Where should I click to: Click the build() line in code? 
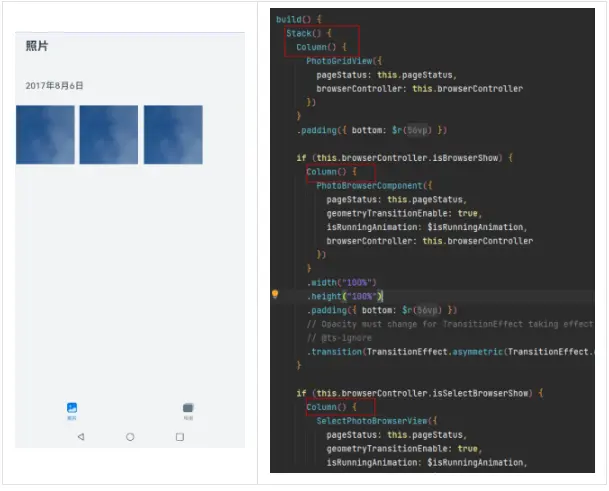pyautogui.click(x=299, y=19)
